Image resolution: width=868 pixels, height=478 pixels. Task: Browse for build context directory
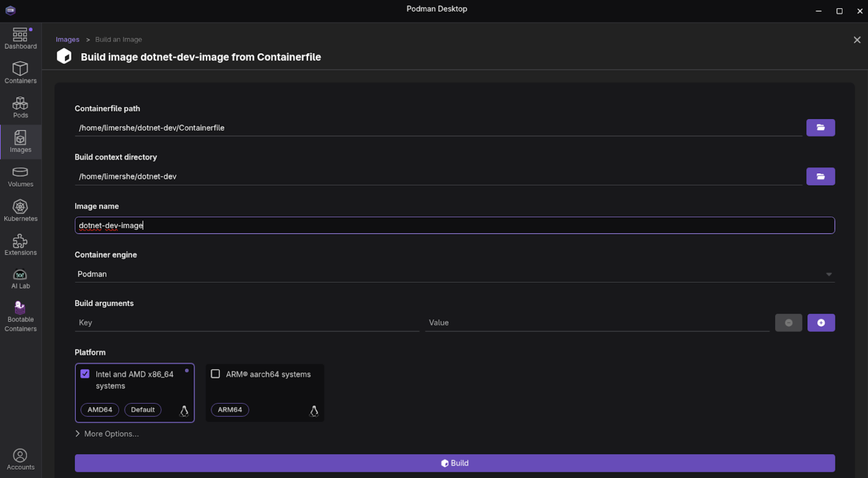[820, 176]
